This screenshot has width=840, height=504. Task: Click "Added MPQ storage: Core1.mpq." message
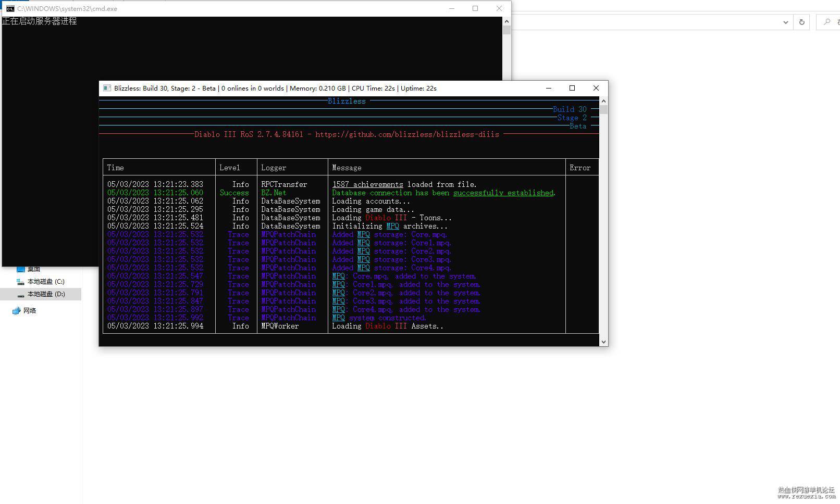(392, 243)
